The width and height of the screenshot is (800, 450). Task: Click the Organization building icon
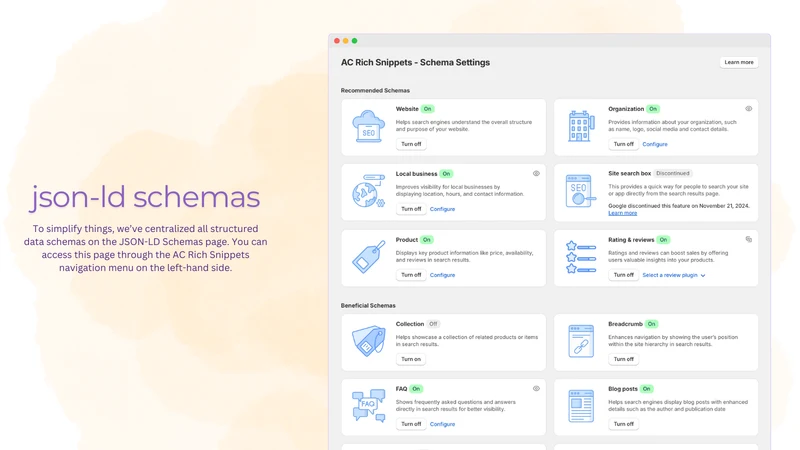point(581,126)
